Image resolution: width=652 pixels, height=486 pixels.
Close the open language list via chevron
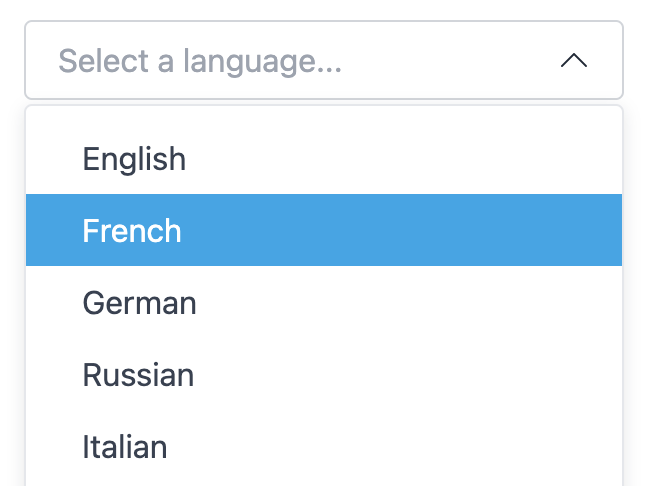click(x=573, y=61)
